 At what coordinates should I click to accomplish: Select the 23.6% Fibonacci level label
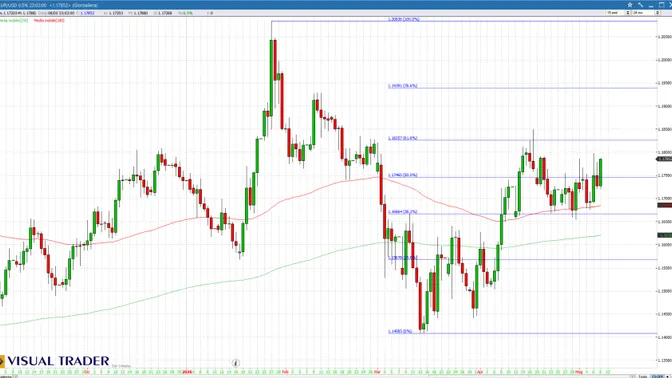(402, 258)
